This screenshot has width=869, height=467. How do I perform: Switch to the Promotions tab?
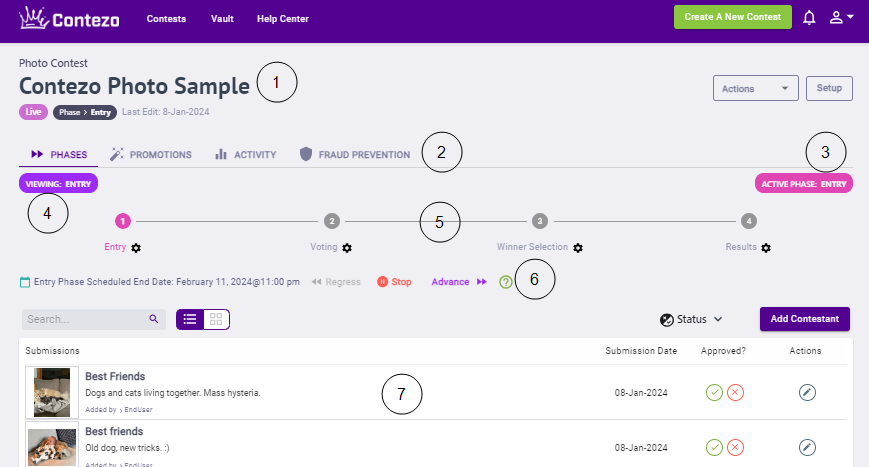pos(151,155)
